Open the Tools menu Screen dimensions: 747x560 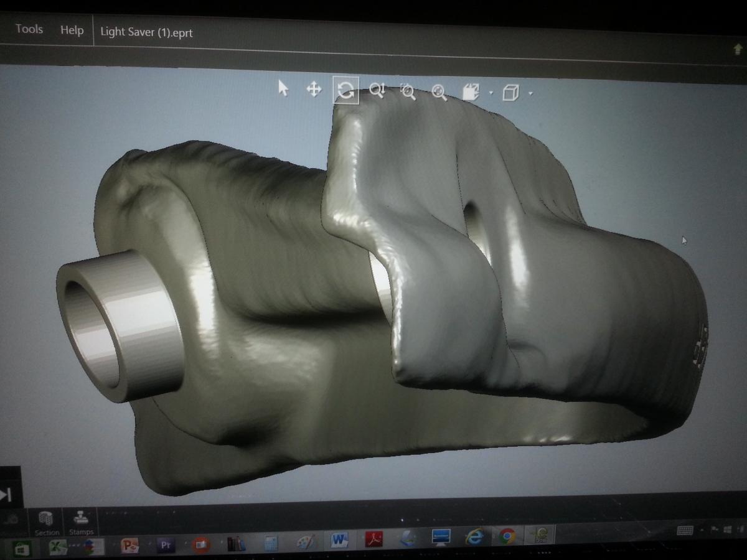pyautogui.click(x=29, y=29)
